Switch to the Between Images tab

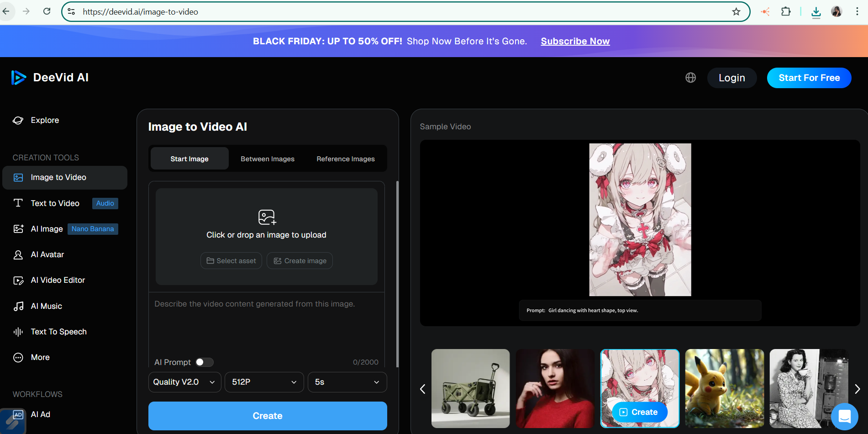pos(268,159)
